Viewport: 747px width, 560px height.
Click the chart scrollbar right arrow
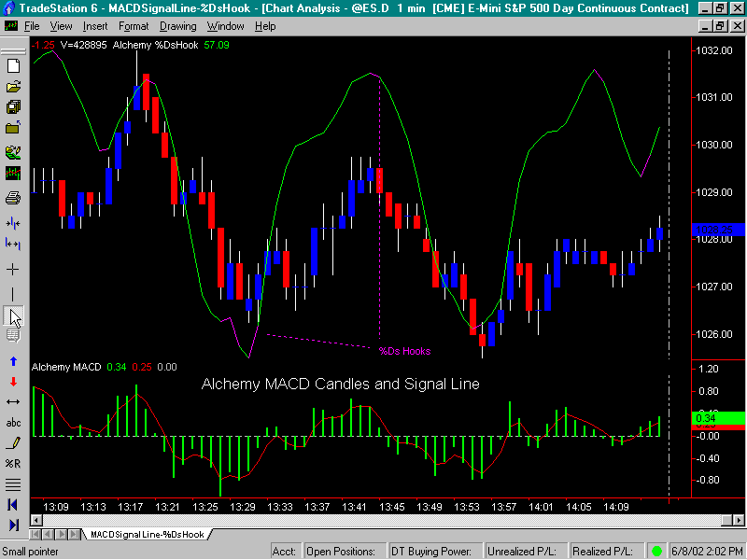pos(739,520)
